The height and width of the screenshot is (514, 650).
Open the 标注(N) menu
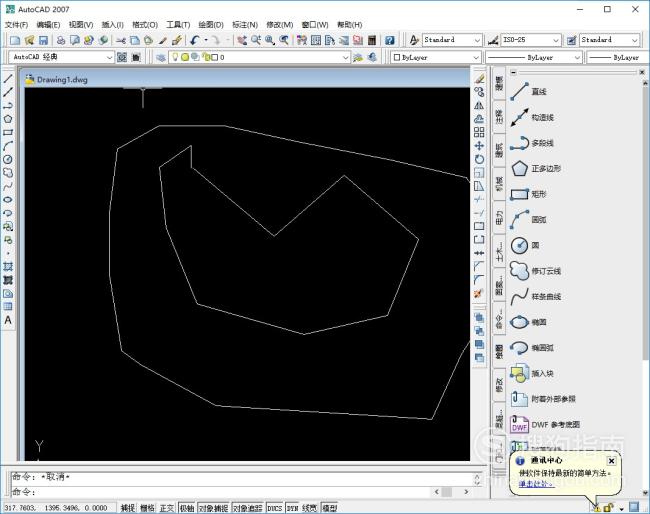coord(245,25)
